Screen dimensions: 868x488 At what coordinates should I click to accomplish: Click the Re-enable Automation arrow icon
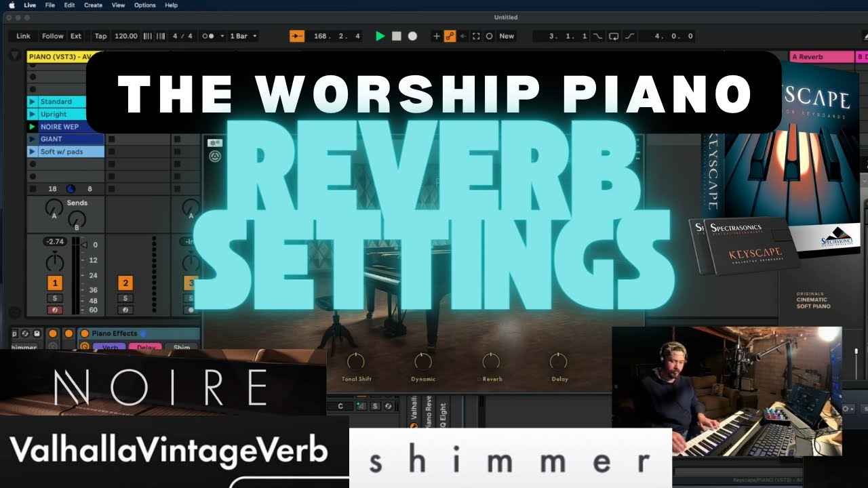click(463, 36)
